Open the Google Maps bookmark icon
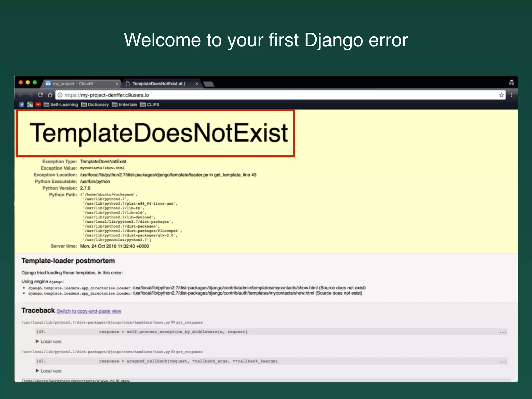Viewport: 532px width, 399px height. coord(30,105)
